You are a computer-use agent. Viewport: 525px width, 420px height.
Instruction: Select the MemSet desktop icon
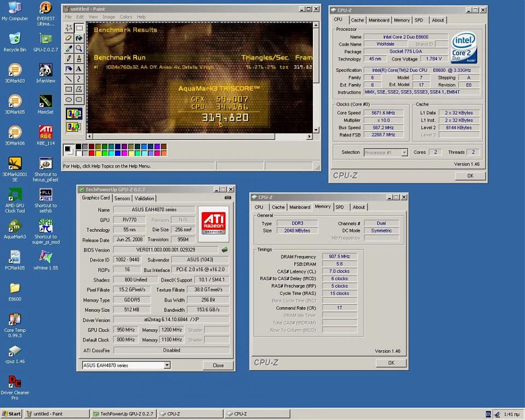[45, 104]
